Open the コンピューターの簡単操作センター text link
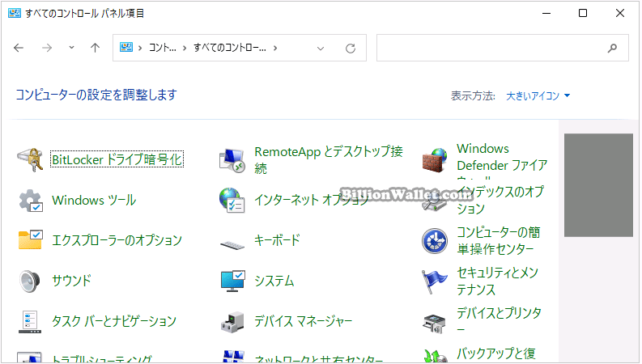 [x=498, y=240]
